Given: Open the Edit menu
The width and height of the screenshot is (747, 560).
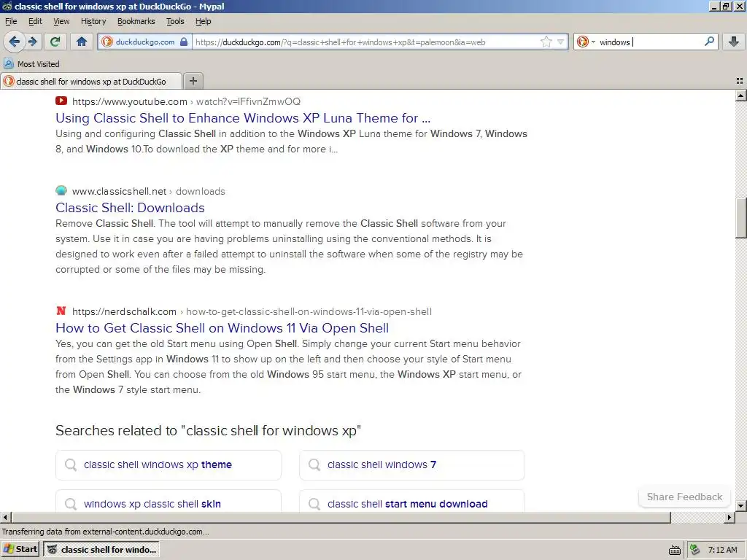Looking at the screenshot, I should [35, 21].
